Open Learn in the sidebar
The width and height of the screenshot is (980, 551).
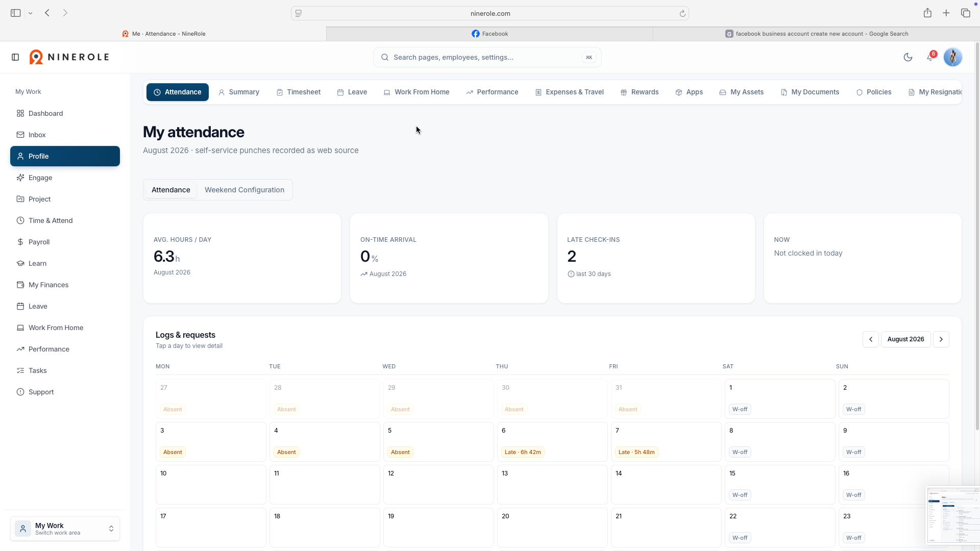(x=65, y=263)
